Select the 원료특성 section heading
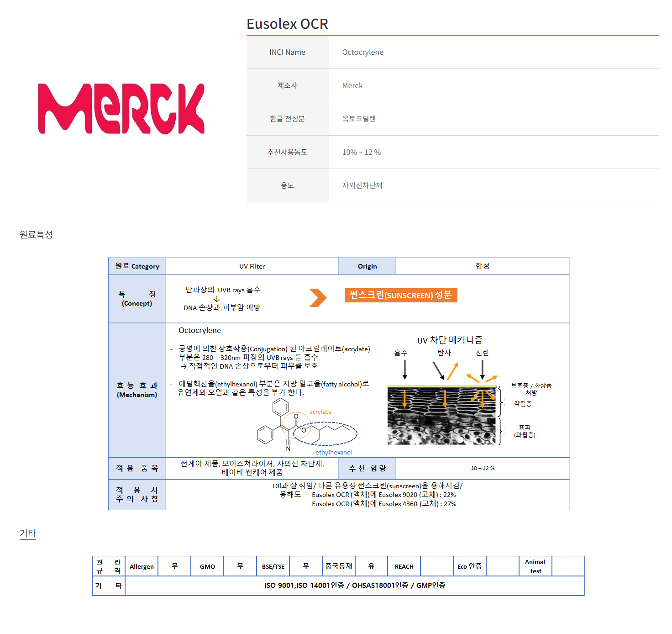Viewport: 672px width, 634px height. coord(36,234)
